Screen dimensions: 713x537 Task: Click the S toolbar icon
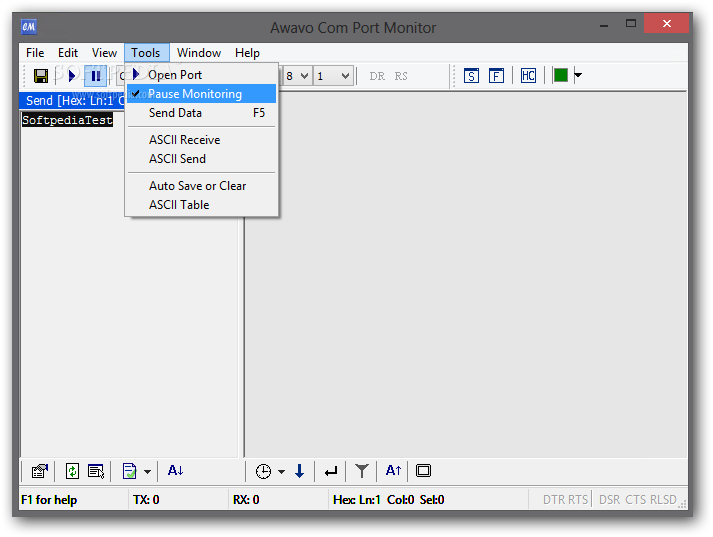(471, 75)
